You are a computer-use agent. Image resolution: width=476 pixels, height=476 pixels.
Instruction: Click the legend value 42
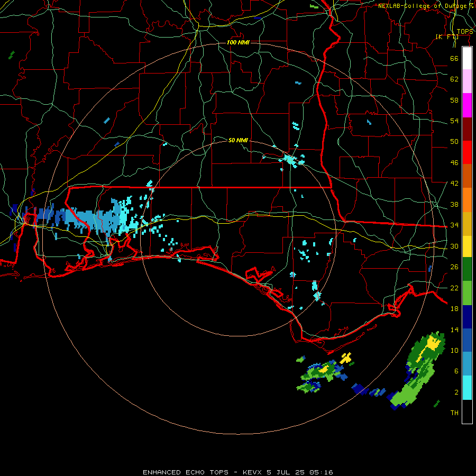[x=454, y=184]
